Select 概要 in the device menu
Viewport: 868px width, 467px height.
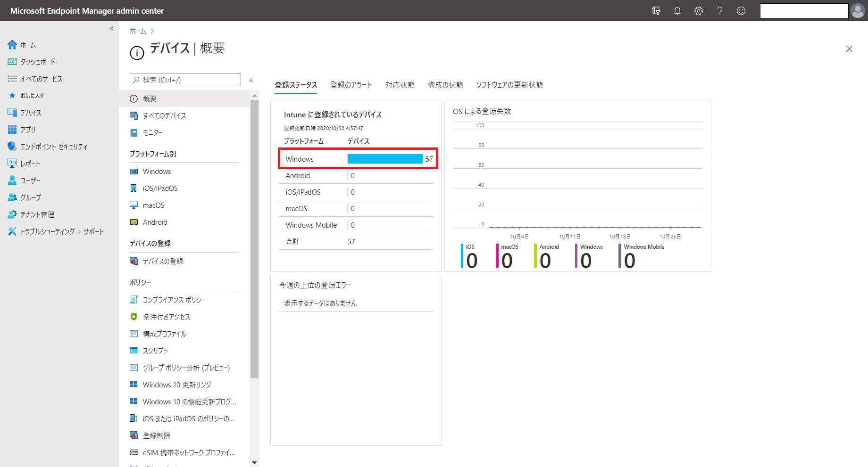coord(184,98)
